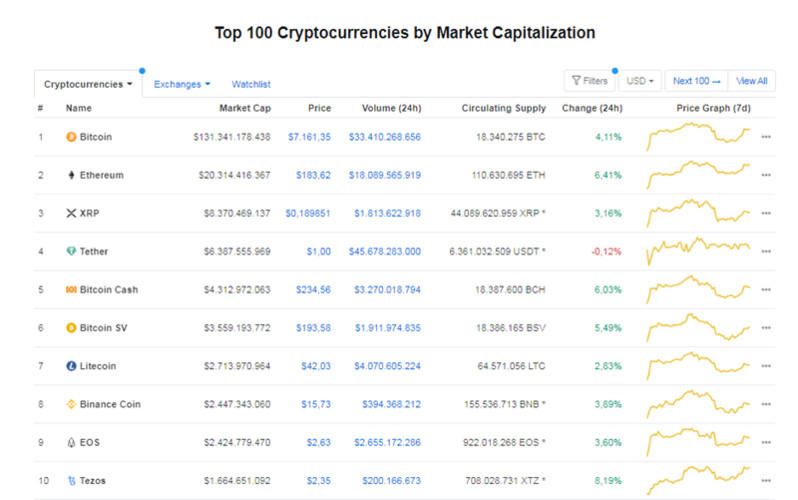
Task: Click Bitcoin's 24h volume value
Action: coord(384,137)
